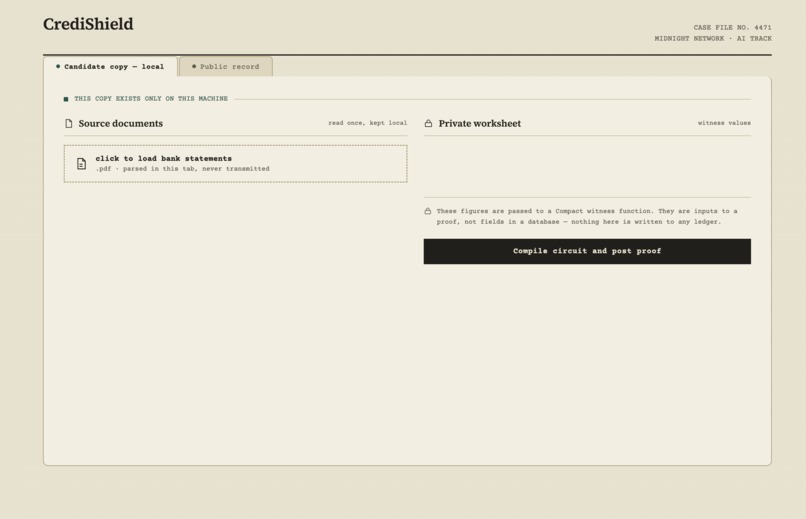The image size is (806, 519).
Task: Click the 'Source documents' heading
Action: (x=121, y=123)
